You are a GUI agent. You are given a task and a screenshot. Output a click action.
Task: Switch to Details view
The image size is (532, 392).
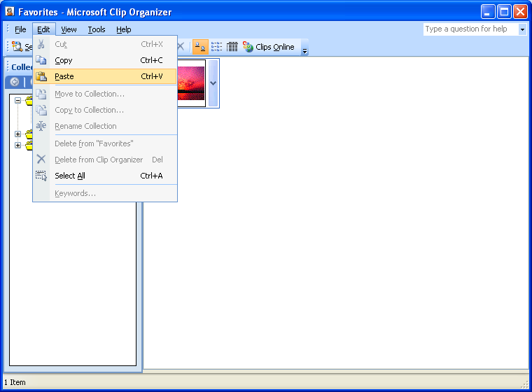pyautogui.click(x=232, y=47)
